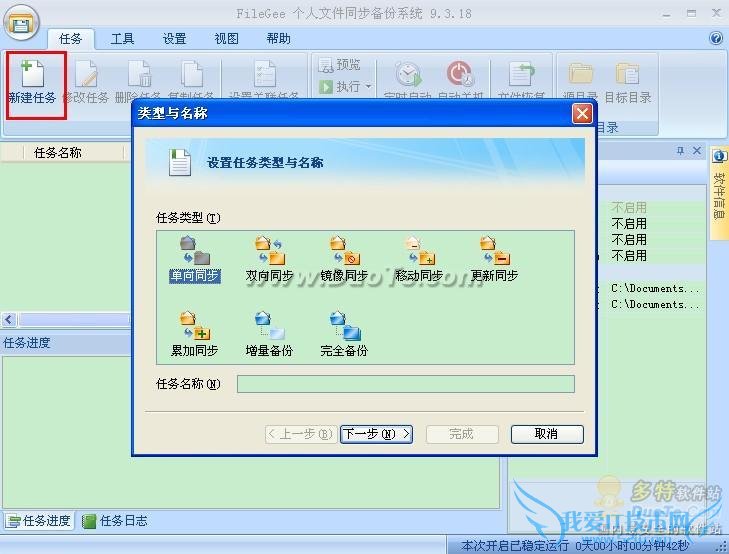Open the View (视图) ribbon tab

coord(226,39)
